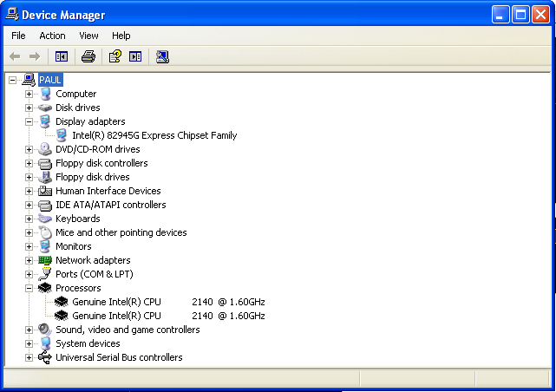Expand the Ports (COM & LPT) node
Image resolution: width=556 pixels, height=392 pixels.
(29, 274)
